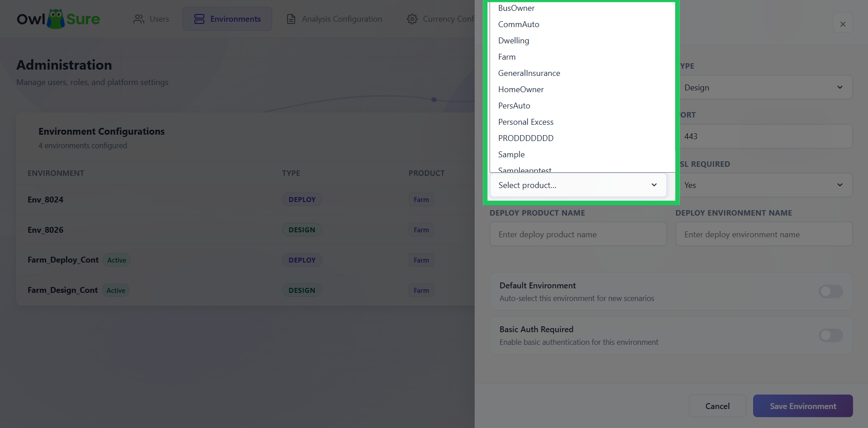This screenshot has height=428, width=868.
Task: Enable the Basic Auth Required switch
Action: pos(831,335)
